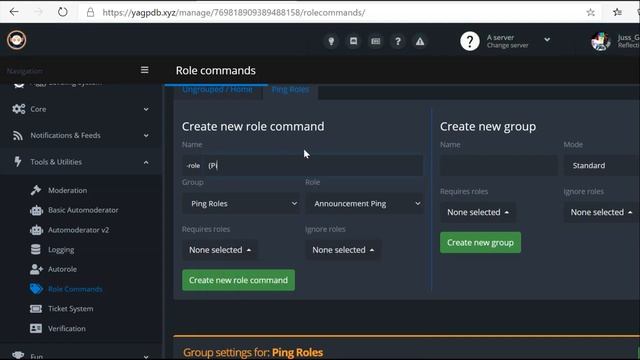Click the role command Name input field
This screenshot has width=640, height=360.
click(x=313, y=165)
